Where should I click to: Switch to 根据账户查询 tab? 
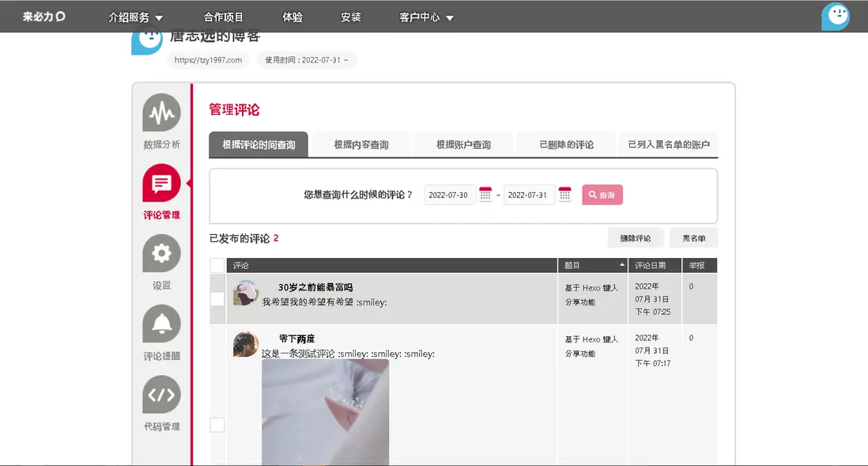tap(463, 145)
